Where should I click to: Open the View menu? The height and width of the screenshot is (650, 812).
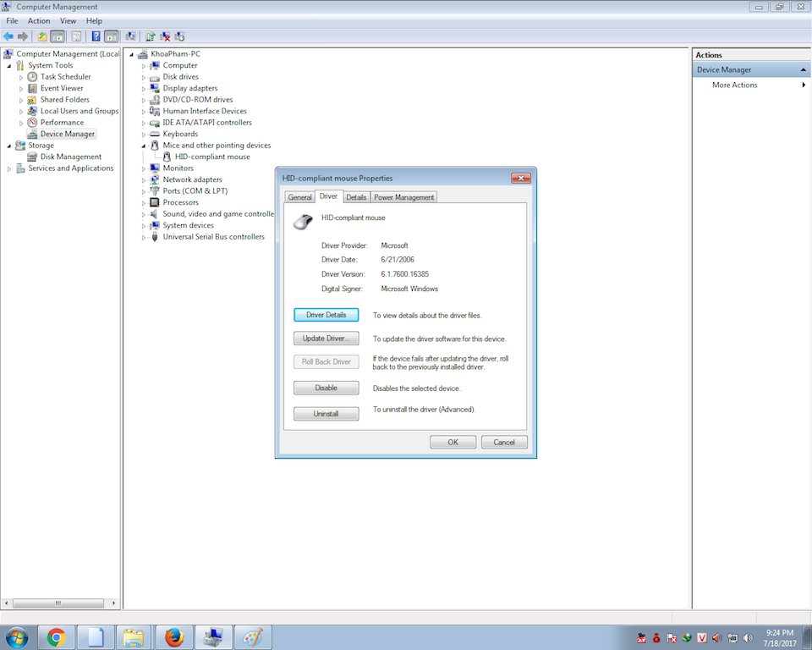(68, 20)
